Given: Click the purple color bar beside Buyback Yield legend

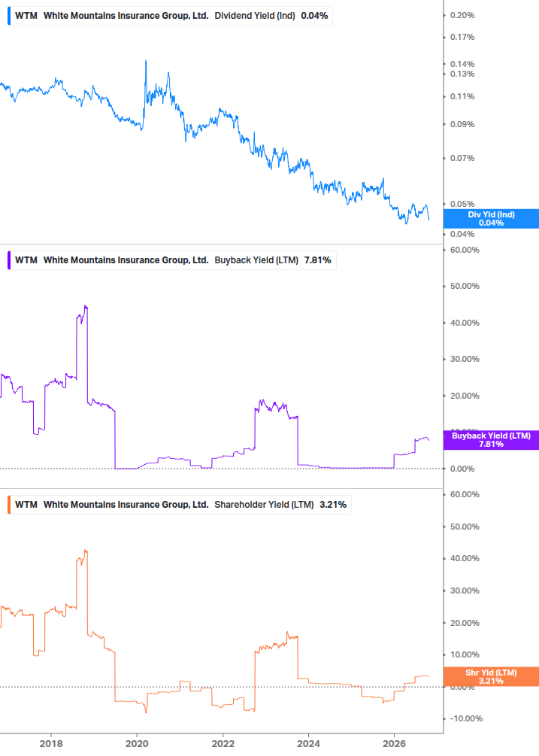Looking at the screenshot, I should point(9,260).
